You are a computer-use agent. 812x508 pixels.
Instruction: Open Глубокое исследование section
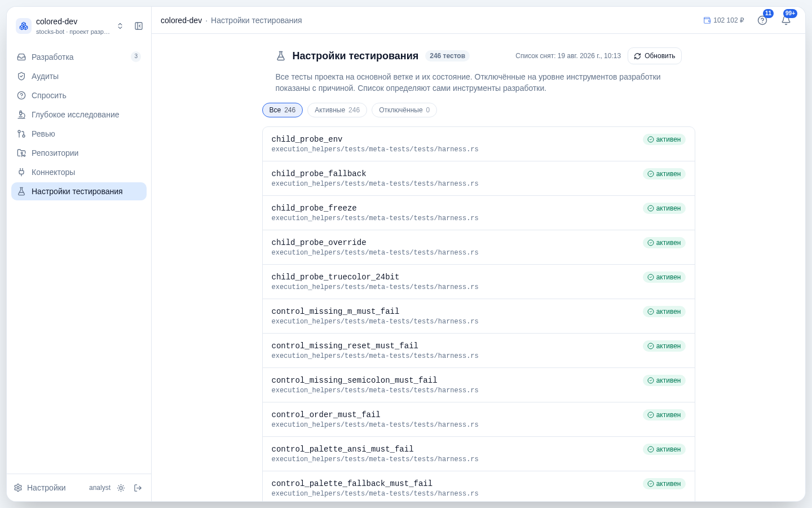click(x=79, y=115)
